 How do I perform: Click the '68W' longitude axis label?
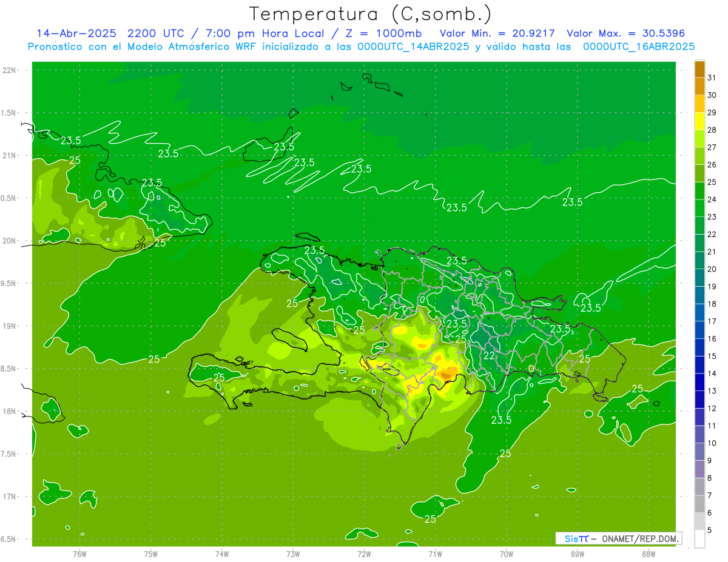pyautogui.click(x=649, y=554)
